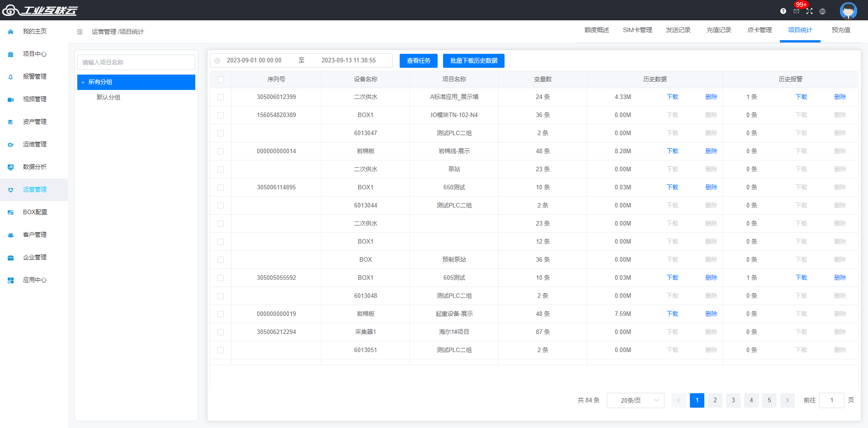
Task: Collapse the sidebar using the menu fold icon
Action: pos(80,32)
